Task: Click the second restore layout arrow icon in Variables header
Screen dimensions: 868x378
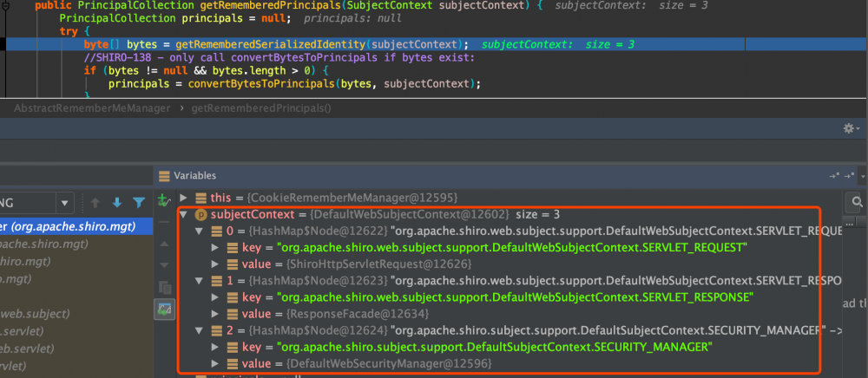Action: click(x=850, y=176)
